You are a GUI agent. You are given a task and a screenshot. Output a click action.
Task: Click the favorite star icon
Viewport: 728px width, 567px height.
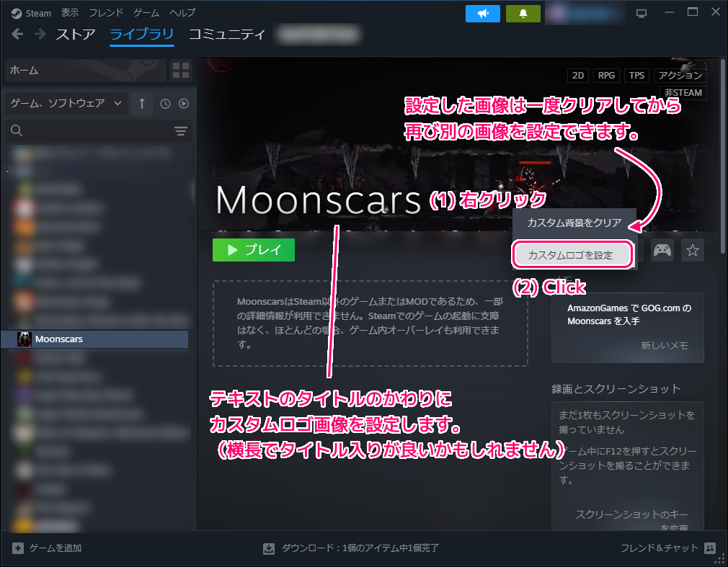[693, 251]
